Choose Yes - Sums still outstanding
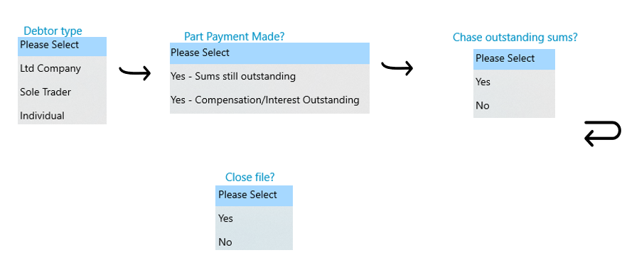Image resolution: width=644 pixels, height=265 pixels. click(x=269, y=76)
